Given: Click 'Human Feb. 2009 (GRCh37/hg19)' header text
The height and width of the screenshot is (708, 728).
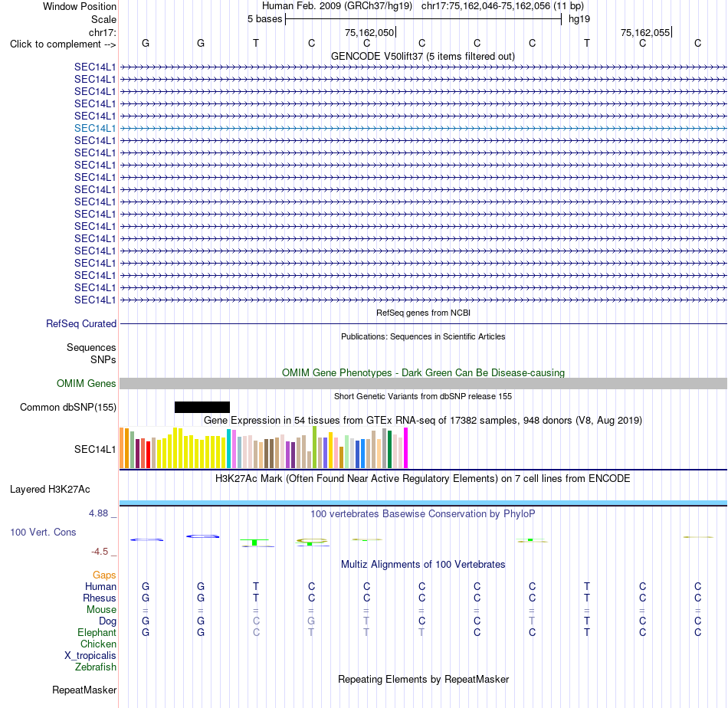Looking at the screenshot, I should tap(337, 6).
